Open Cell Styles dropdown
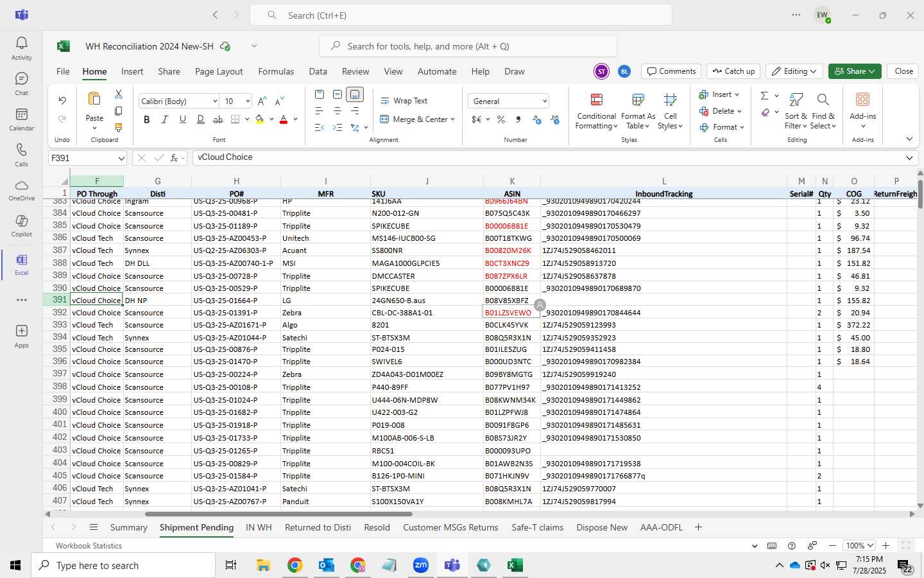This screenshot has width=924, height=578. [x=670, y=111]
